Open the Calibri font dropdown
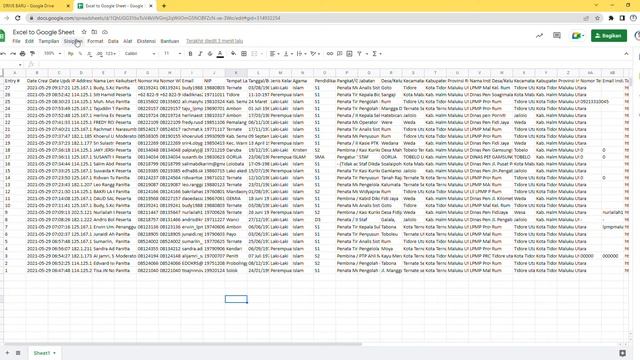This screenshot has height=360, width=640. 140,53
